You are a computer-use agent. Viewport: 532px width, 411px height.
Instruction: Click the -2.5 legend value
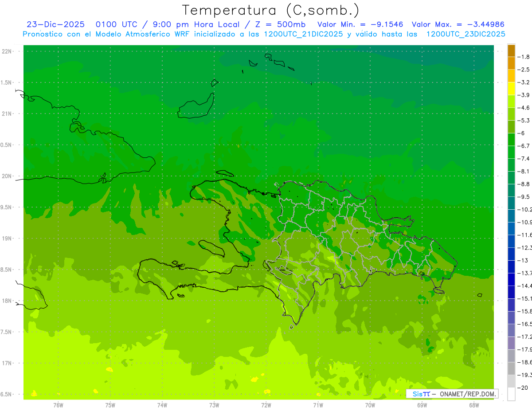tap(524, 70)
